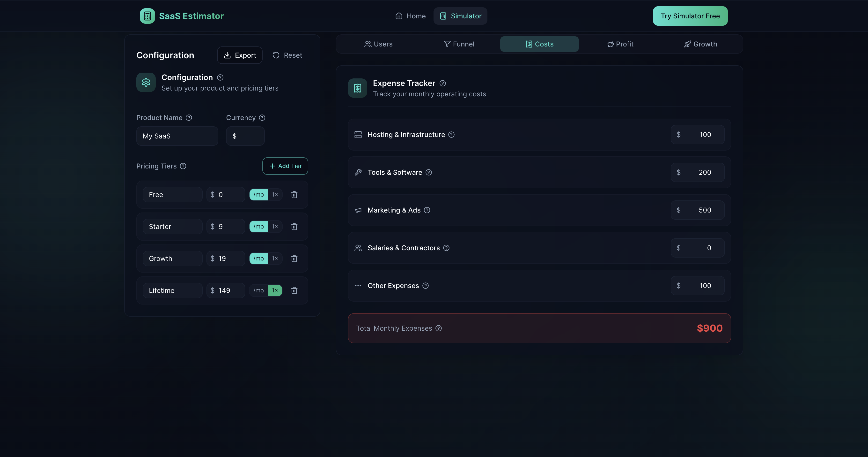The image size is (868, 457).
Task: Click the Marketing & Ads megaphone icon
Action: pos(358,210)
